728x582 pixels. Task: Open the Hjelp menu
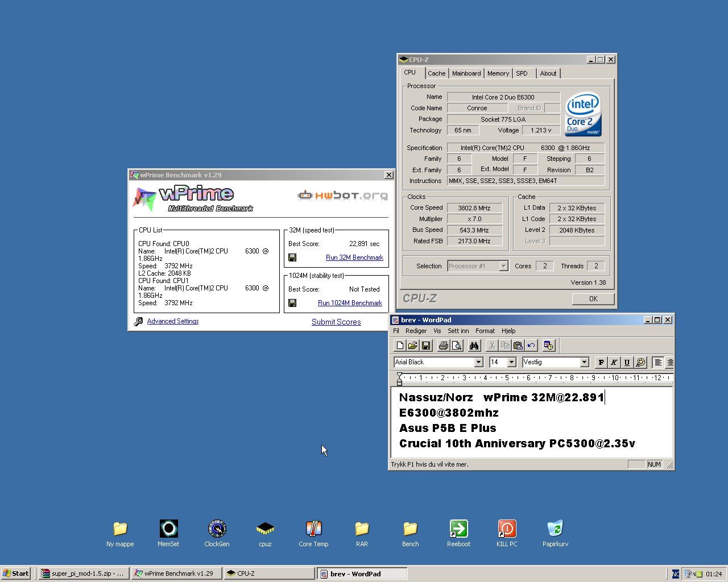[508, 331]
